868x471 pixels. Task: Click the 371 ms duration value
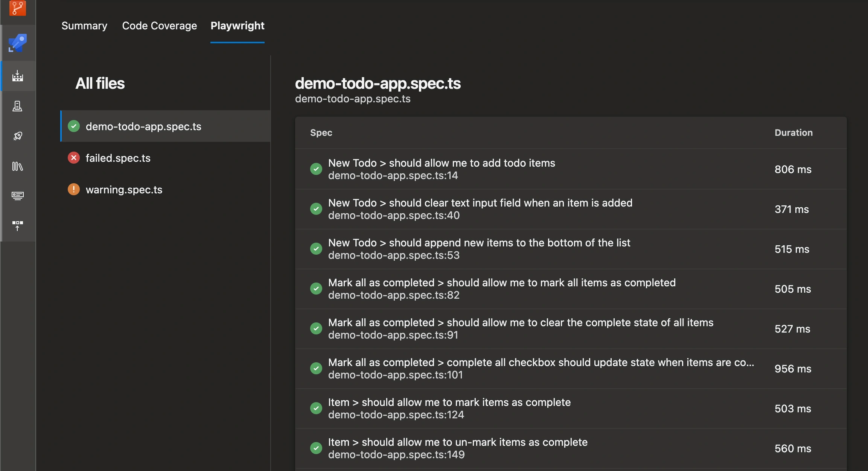[792, 209]
